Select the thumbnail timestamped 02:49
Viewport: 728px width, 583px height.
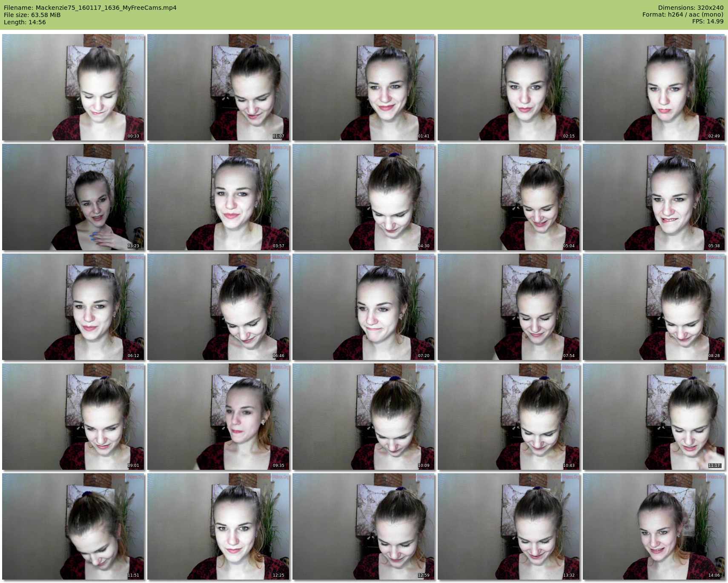pos(654,87)
